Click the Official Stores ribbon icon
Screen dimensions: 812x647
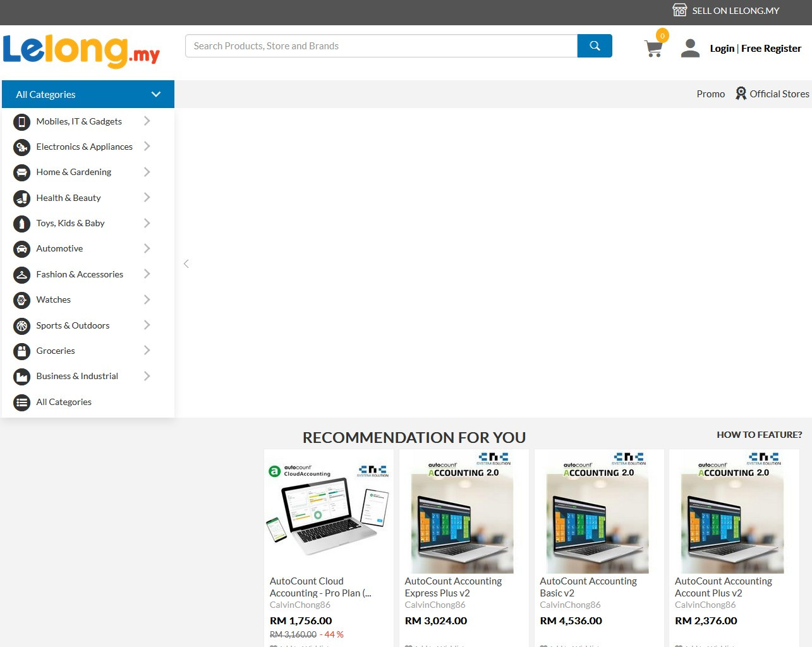click(741, 94)
